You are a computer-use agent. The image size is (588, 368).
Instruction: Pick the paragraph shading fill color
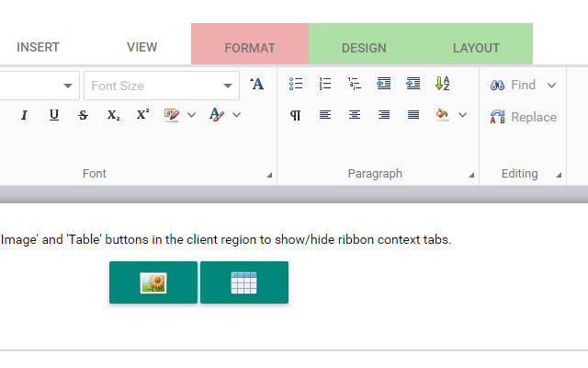click(x=442, y=115)
